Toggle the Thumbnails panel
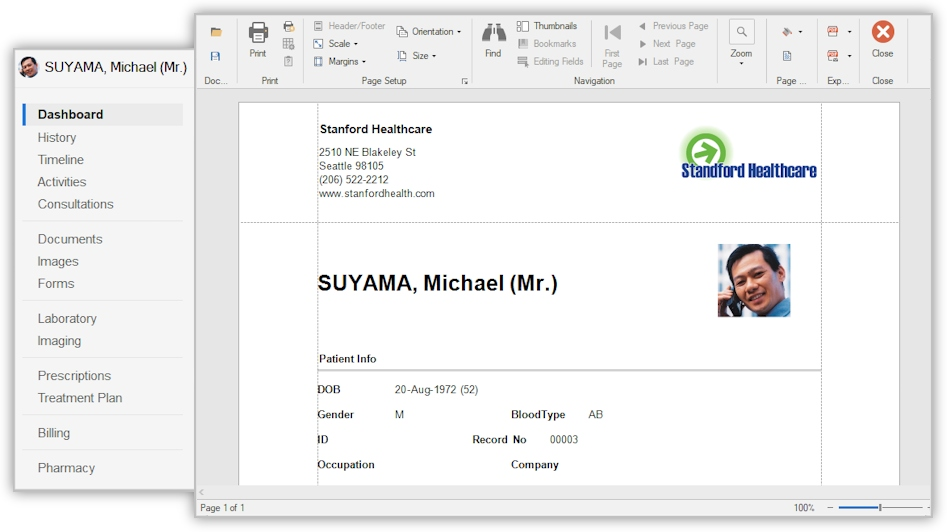 [x=547, y=26]
